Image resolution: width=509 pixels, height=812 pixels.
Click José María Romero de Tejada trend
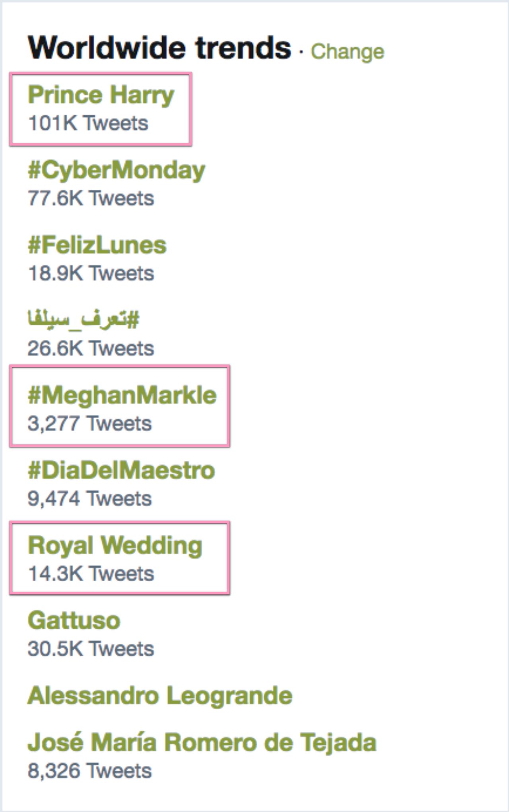pos(202,742)
